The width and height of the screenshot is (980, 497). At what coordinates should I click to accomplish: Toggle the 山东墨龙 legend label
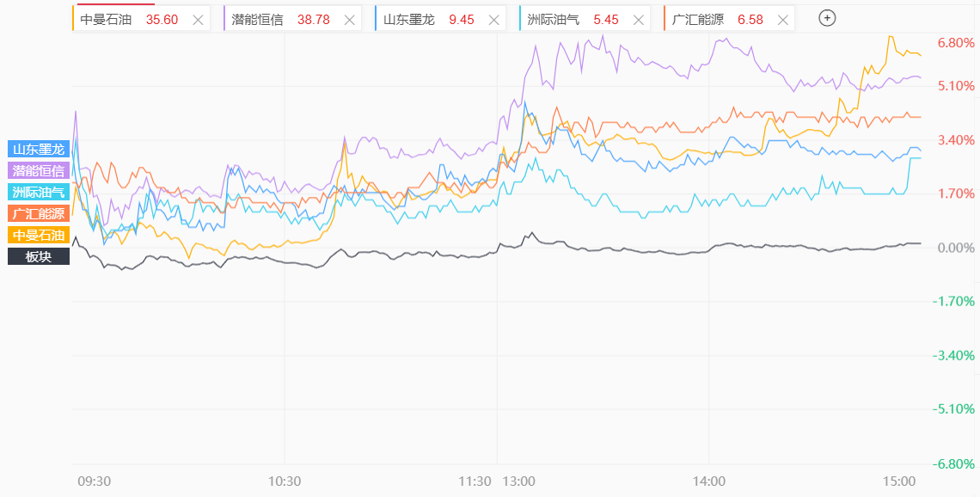[39, 149]
